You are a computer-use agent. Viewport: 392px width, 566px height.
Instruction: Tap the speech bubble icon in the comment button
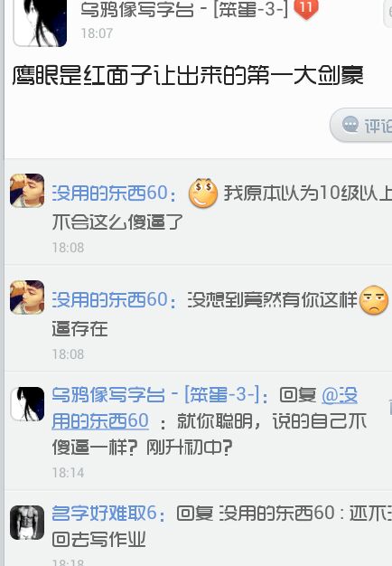(350, 125)
